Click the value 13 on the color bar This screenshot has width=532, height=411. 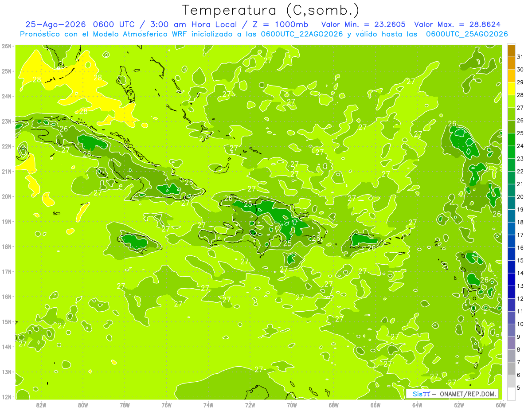tap(520, 286)
